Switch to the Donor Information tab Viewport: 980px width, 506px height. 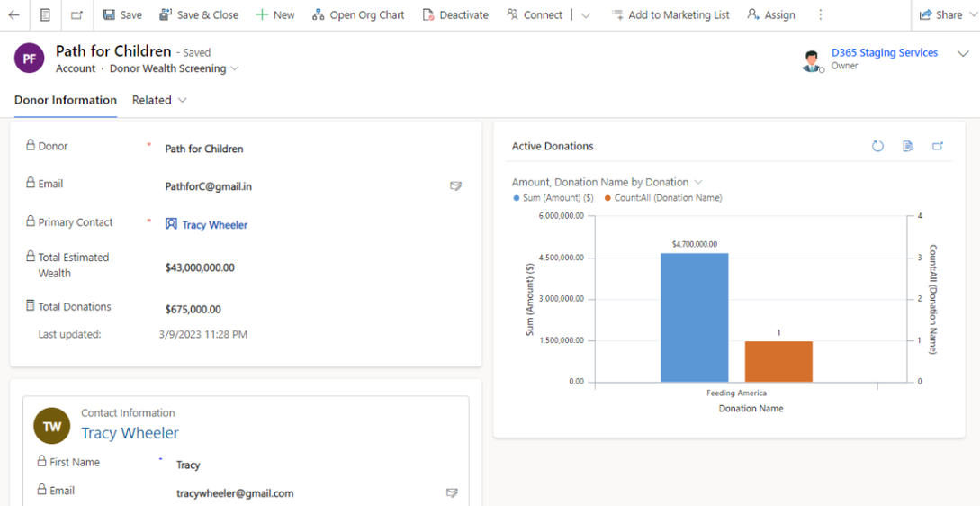66,100
